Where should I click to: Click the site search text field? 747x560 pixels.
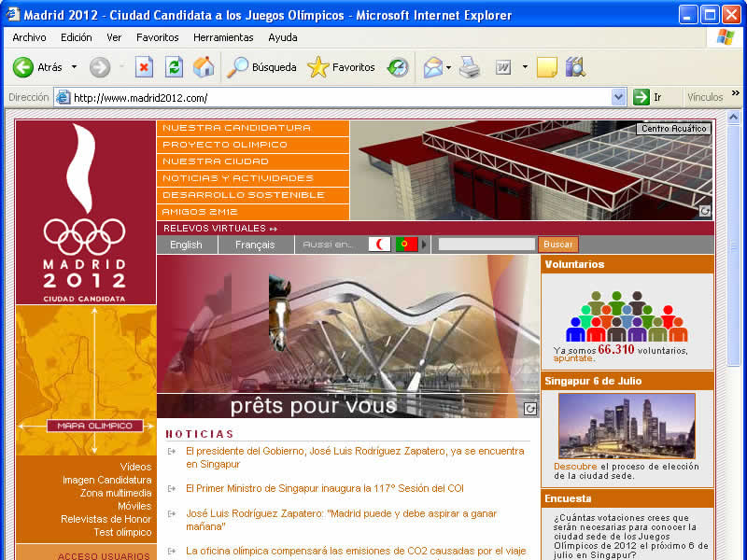coord(486,245)
